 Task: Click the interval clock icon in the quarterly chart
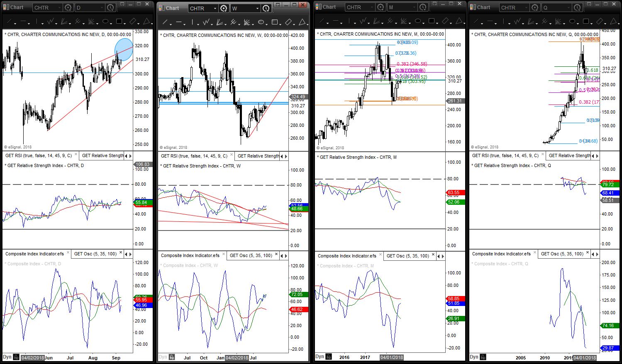tap(577, 7)
